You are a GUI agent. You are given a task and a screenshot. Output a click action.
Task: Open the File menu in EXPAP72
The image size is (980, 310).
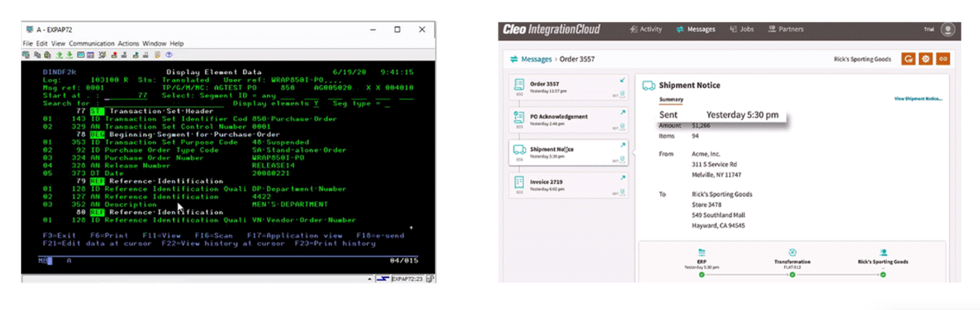pyautogui.click(x=27, y=43)
